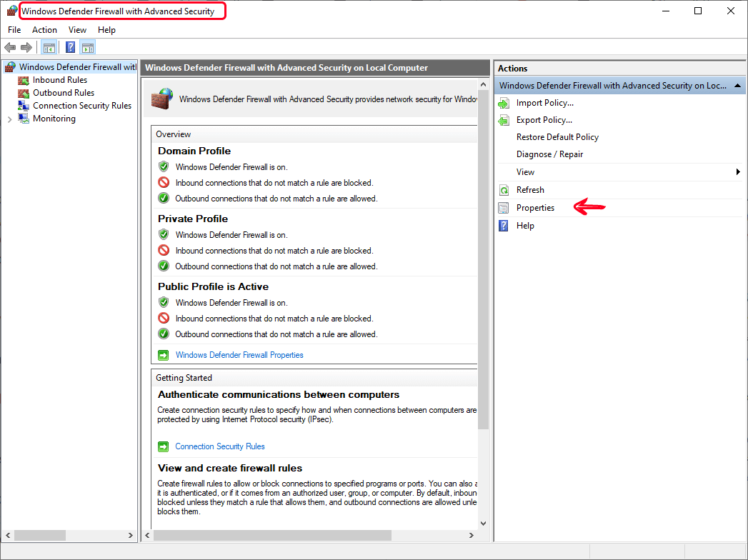748x560 pixels.
Task: Select Outbound Rules in the tree
Action: pos(63,93)
